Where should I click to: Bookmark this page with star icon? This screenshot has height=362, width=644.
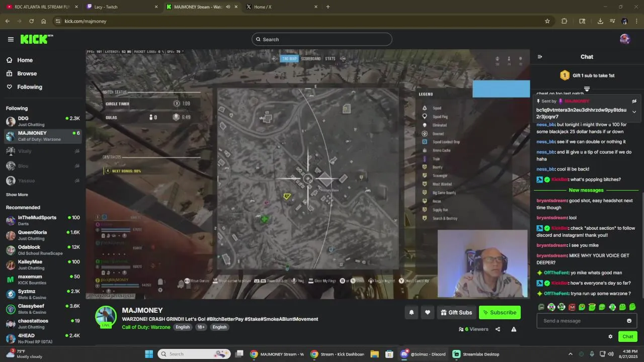point(547,21)
